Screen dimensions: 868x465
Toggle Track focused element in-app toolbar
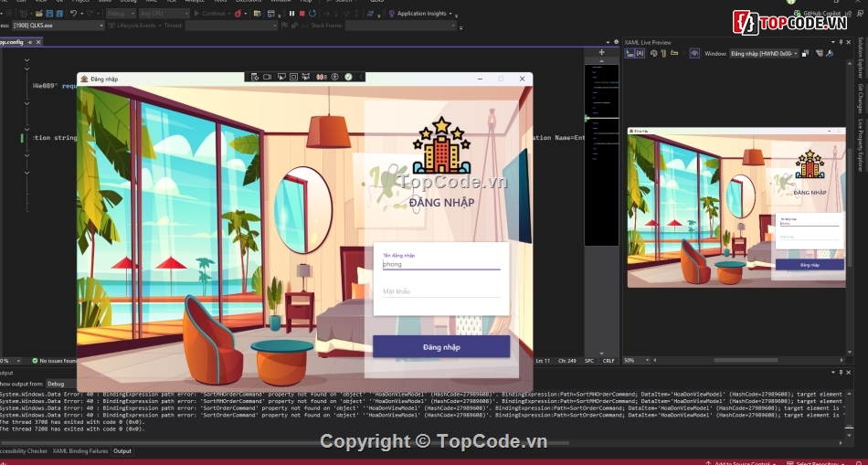[x=305, y=77]
